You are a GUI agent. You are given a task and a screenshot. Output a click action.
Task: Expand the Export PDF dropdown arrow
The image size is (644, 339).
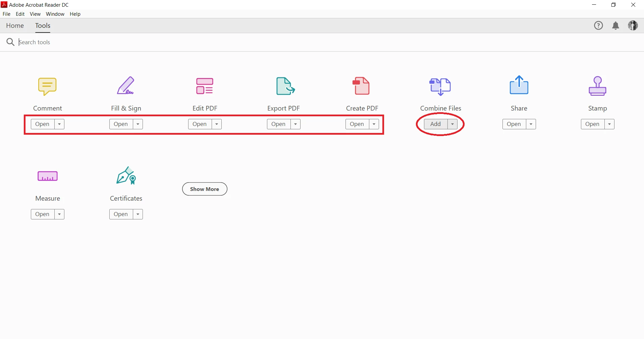pyautogui.click(x=296, y=124)
